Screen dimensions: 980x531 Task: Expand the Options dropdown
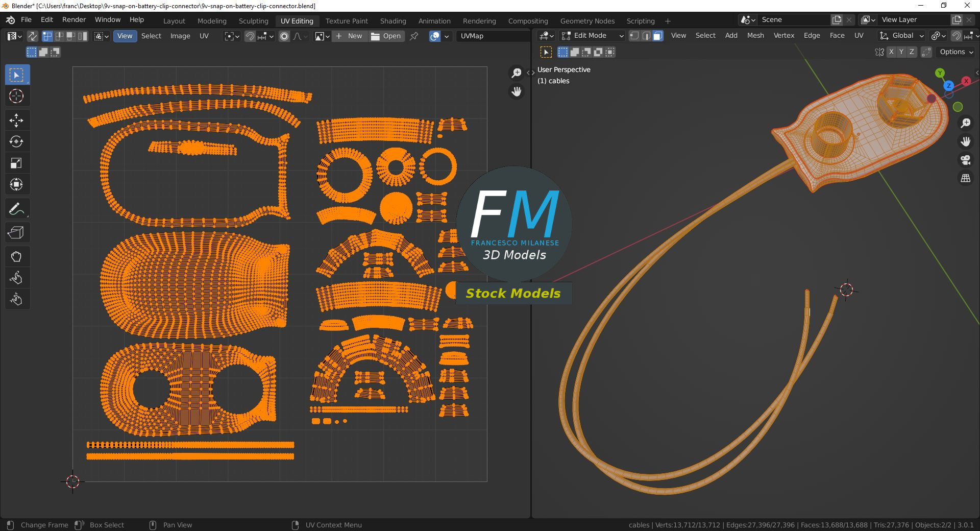pyautogui.click(x=956, y=52)
